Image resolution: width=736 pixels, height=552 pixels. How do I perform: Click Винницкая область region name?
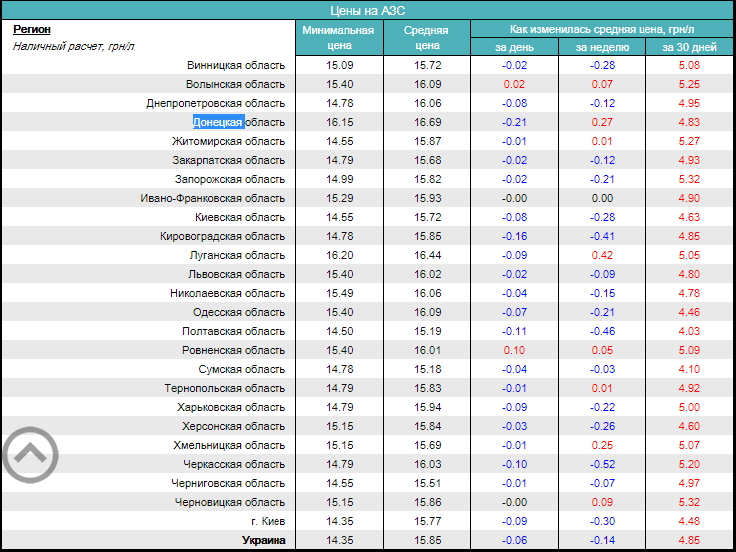tap(236, 65)
